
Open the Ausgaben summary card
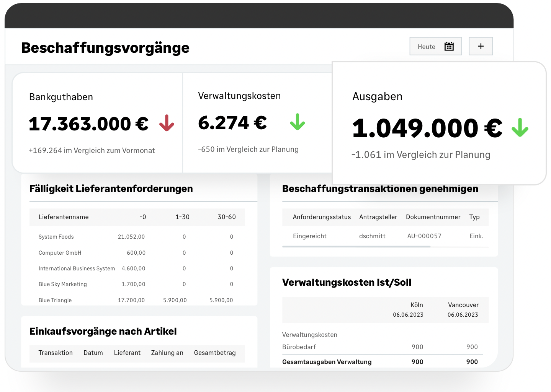click(x=439, y=124)
